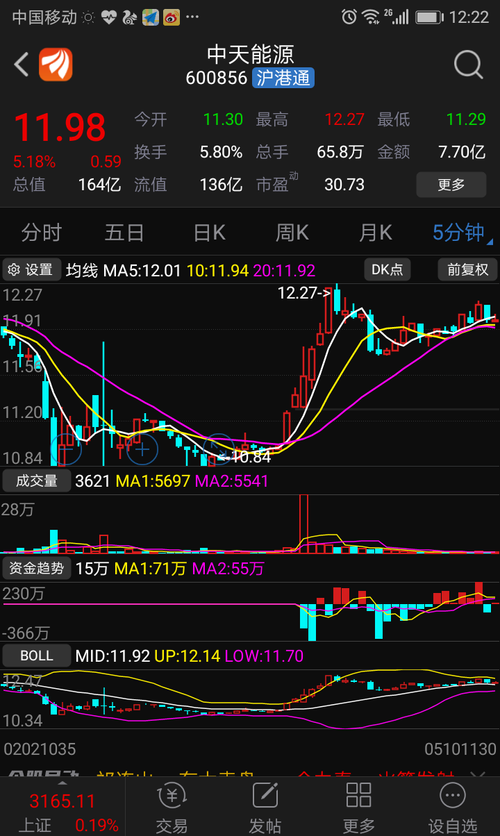Tap the 更多 quote details button

click(451, 184)
